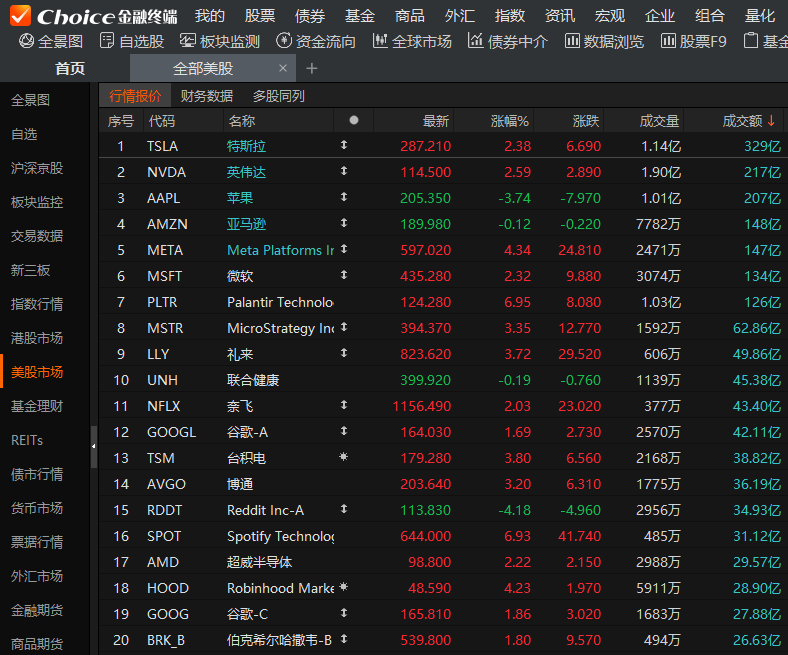Close the 全部美股 tab

(283, 68)
